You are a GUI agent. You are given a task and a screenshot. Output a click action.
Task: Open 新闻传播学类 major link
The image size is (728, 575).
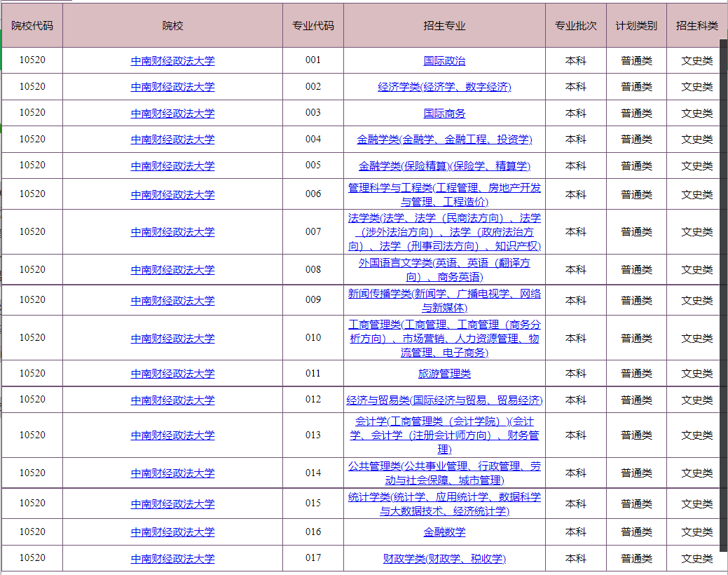[444, 301]
